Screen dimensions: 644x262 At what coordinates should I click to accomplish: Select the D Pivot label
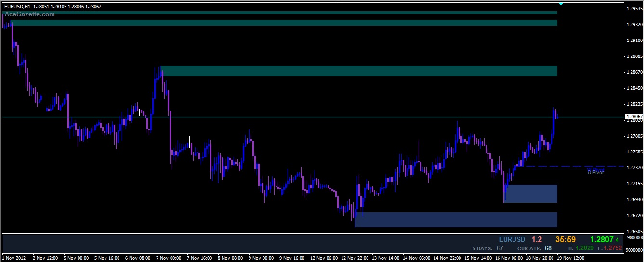[x=595, y=172]
